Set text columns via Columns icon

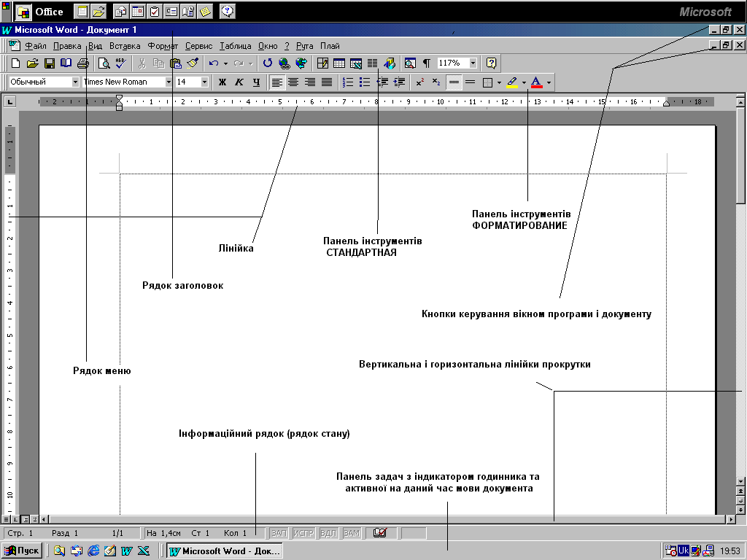373,63
